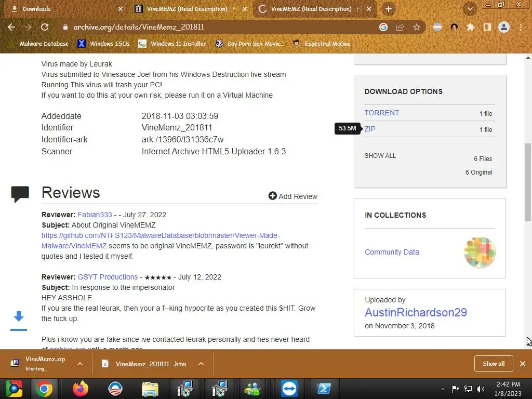Share this page via share icon
The image size is (532, 399).
click(x=400, y=27)
